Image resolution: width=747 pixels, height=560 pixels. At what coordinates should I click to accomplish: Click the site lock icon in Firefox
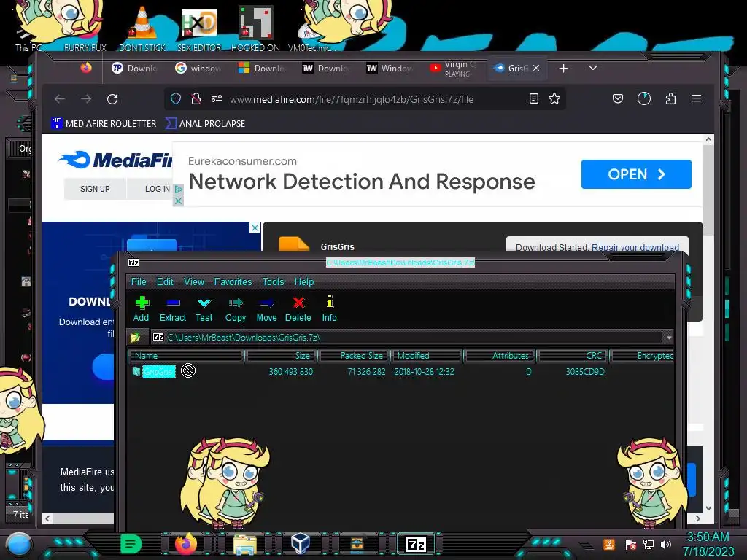[x=196, y=98]
